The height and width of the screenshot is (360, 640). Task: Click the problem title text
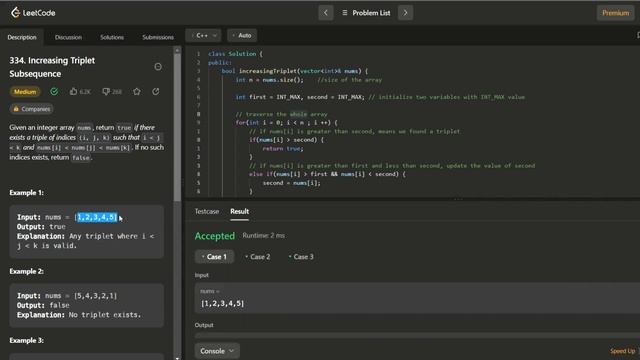click(x=52, y=67)
